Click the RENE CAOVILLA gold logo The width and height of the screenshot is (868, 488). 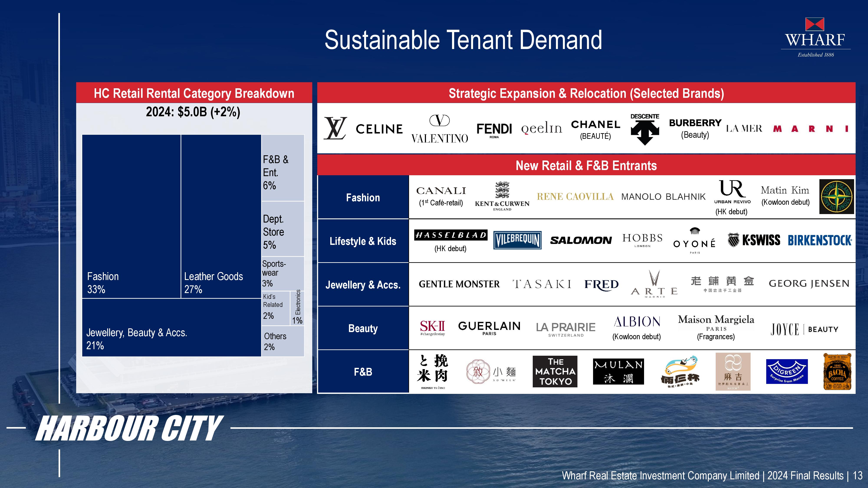point(575,196)
